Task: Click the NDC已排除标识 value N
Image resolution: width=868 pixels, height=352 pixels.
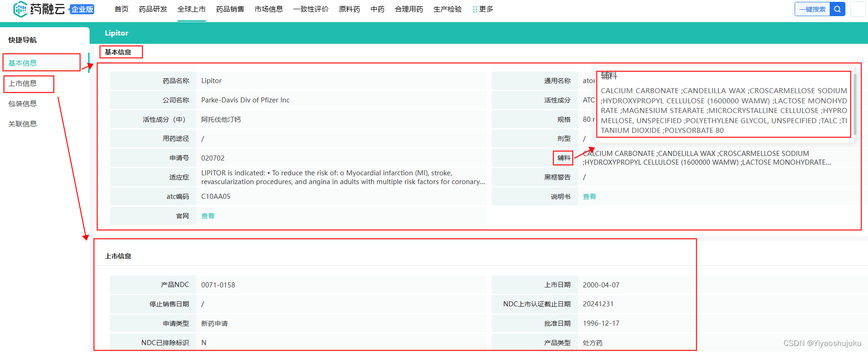Action: (x=204, y=343)
